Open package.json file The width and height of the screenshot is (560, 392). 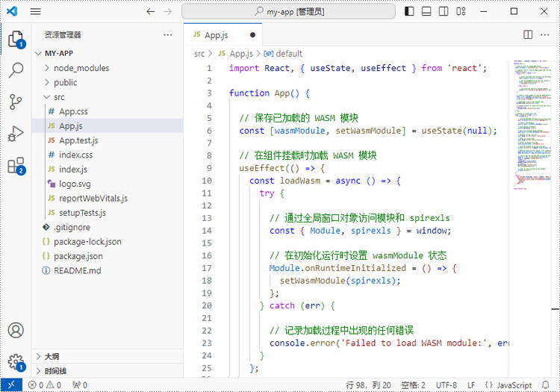tap(78, 256)
